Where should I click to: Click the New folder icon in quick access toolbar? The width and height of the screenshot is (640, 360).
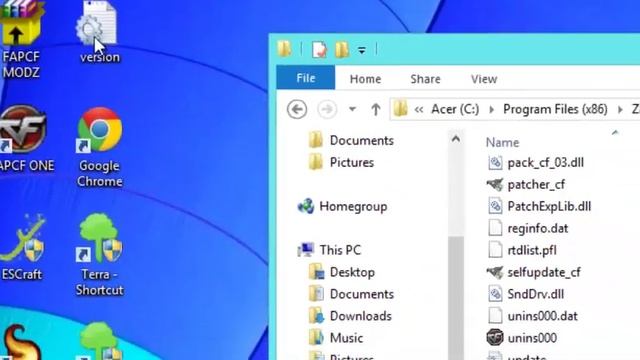342,50
